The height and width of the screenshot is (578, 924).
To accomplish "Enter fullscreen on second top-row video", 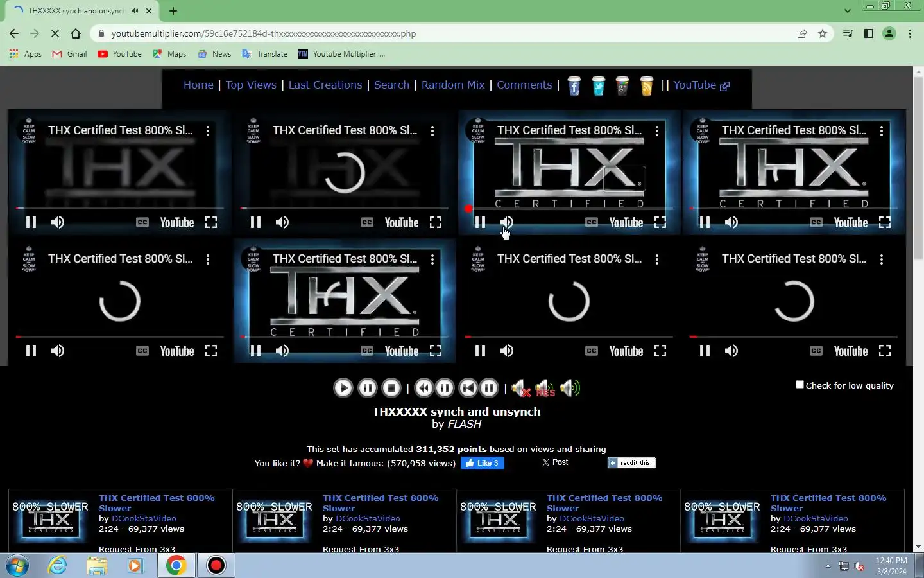I will 436,222.
